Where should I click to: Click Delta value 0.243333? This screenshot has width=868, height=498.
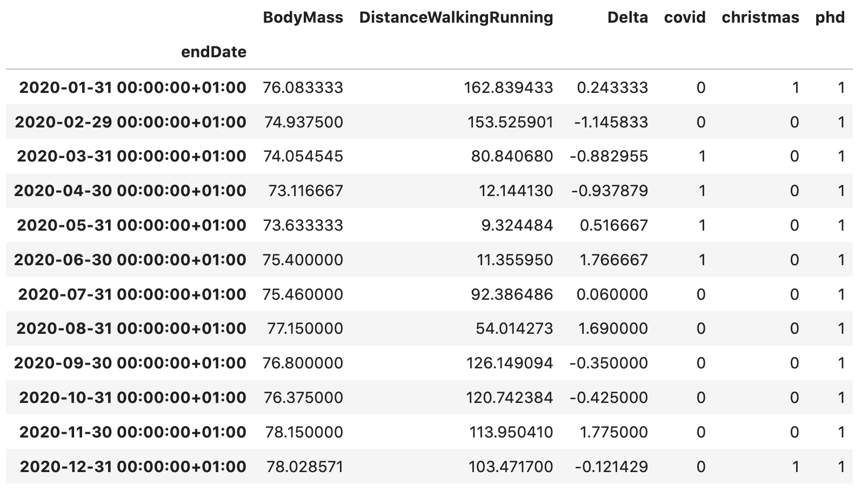click(612, 88)
